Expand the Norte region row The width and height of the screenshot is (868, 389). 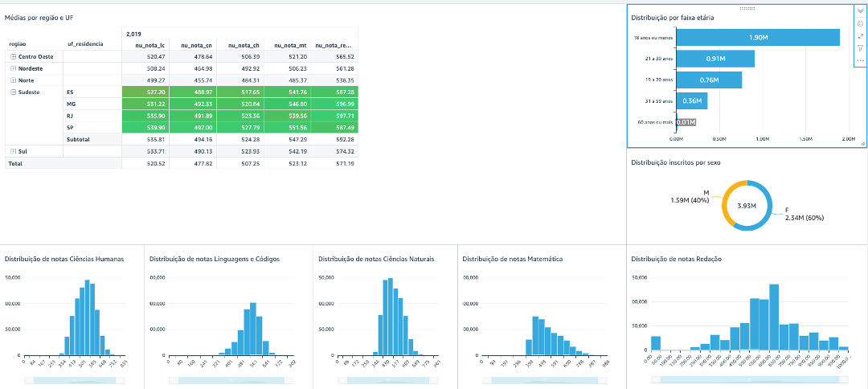[x=14, y=80]
